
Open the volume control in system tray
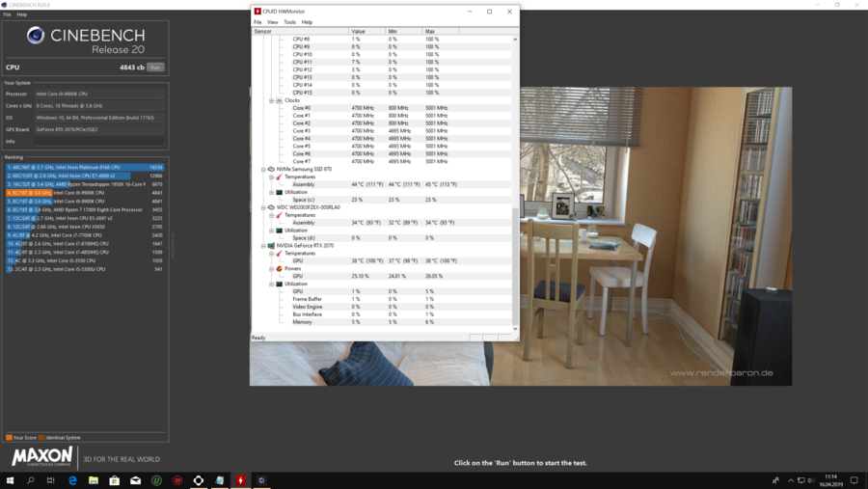[811, 480]
